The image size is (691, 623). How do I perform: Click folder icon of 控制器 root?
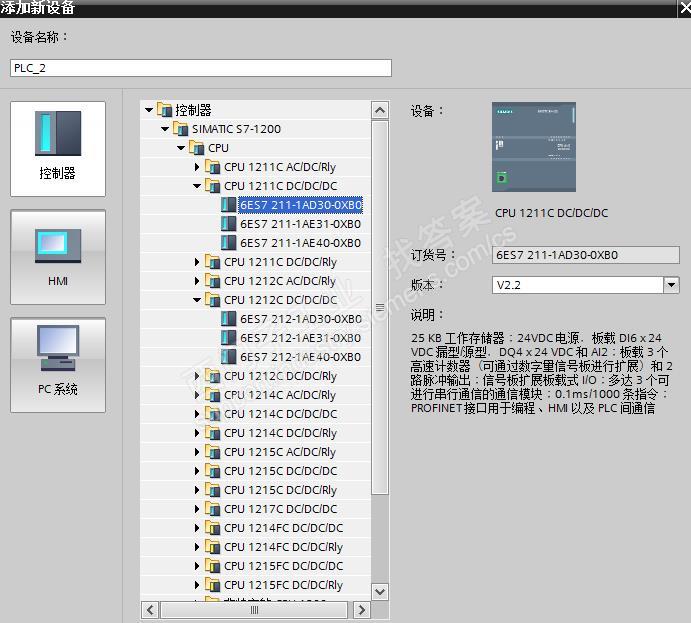164,110
